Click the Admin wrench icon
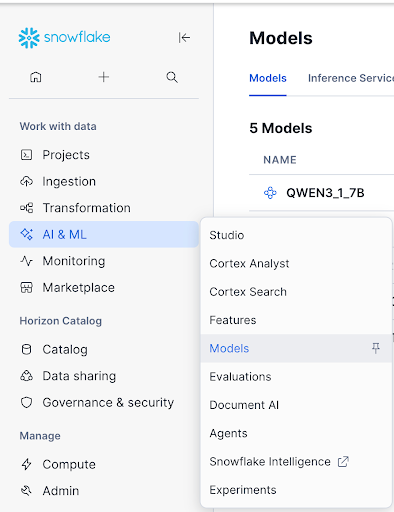Screen dimensions: 394x512 [x=27, y=491]
